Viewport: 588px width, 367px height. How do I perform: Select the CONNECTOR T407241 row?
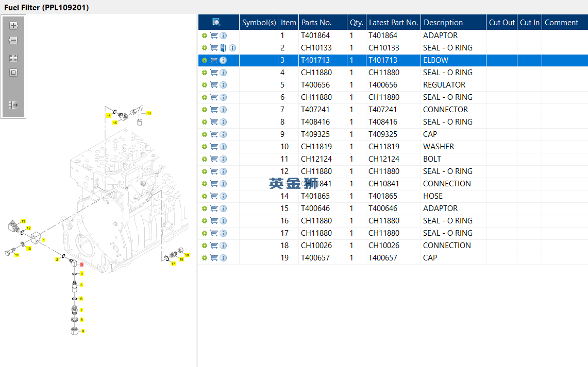pos(393,110)
